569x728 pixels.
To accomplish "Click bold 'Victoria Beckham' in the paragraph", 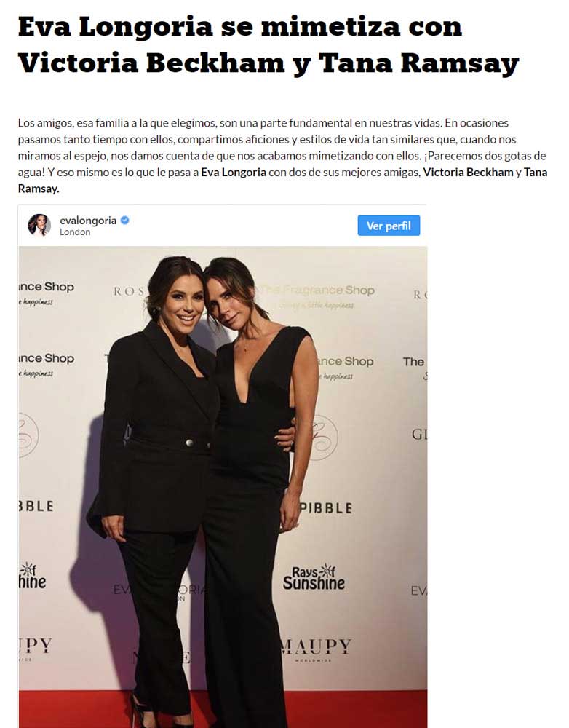I will tap(468, 173).
